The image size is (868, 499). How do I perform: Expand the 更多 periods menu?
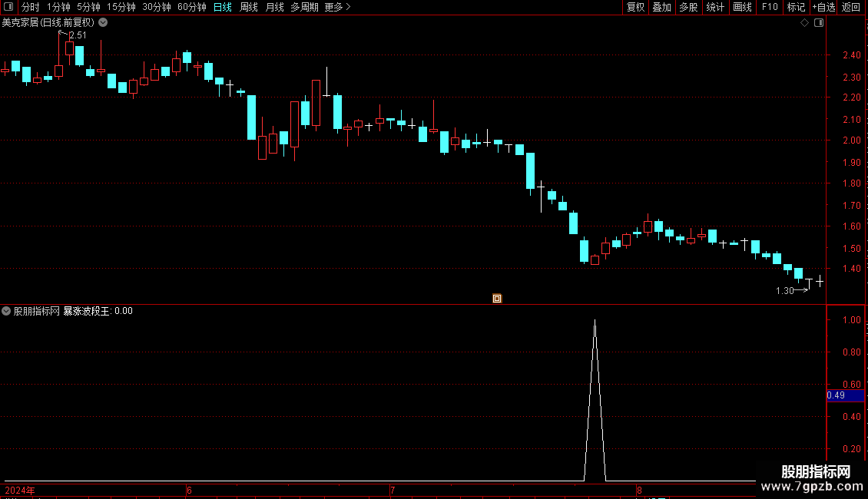tap(337, 7)
